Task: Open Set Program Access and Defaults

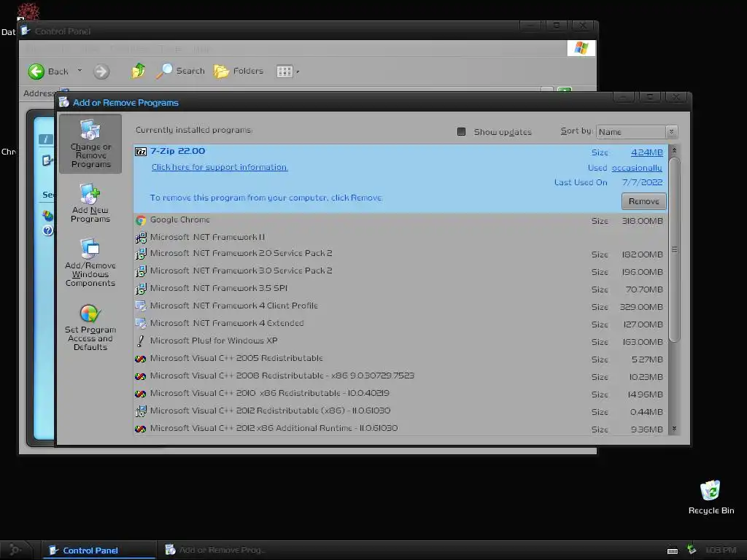Action: coord(90,327)
